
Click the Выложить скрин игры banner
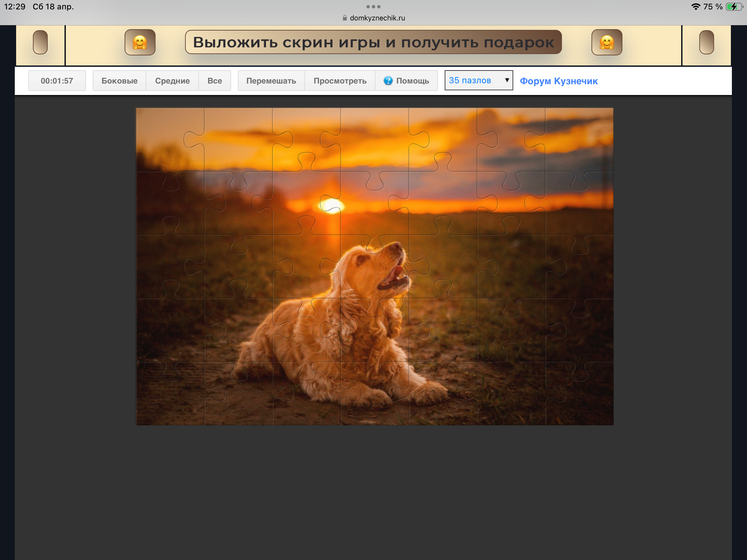[x=373, y=42]
